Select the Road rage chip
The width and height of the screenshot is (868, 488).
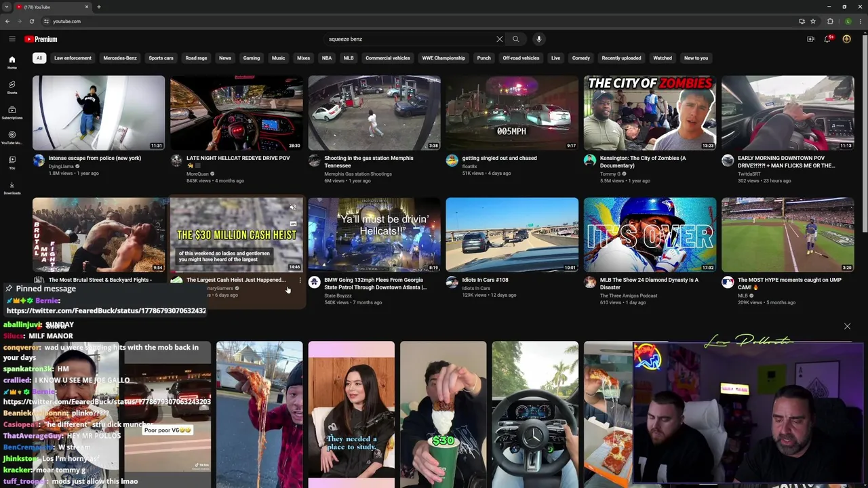point(196,58)
